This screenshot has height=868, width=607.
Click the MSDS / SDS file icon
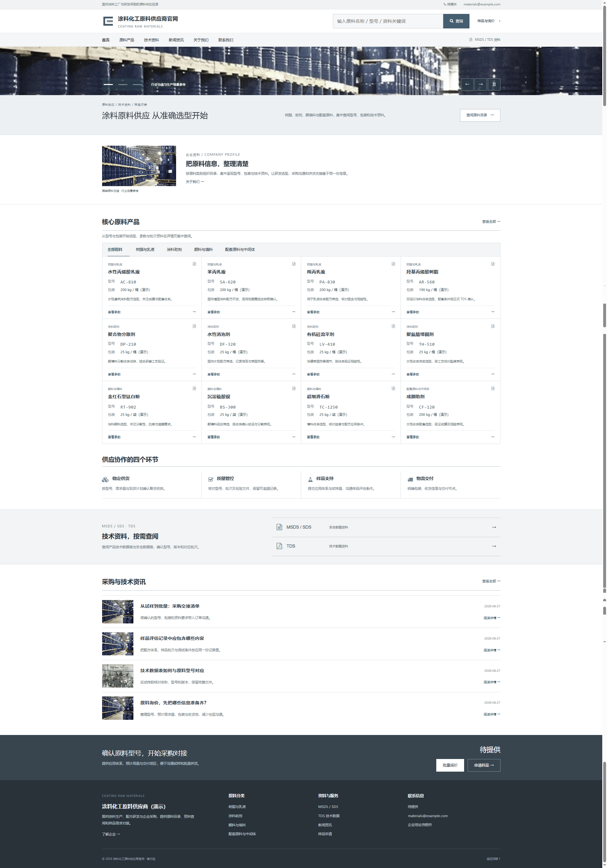coord(279,527)
